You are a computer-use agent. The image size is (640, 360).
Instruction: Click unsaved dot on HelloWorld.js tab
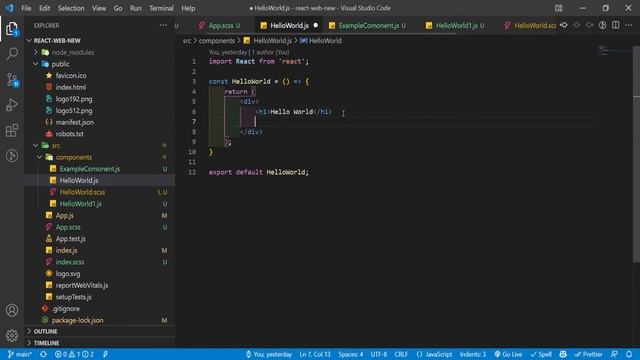(x=316, y=25)
